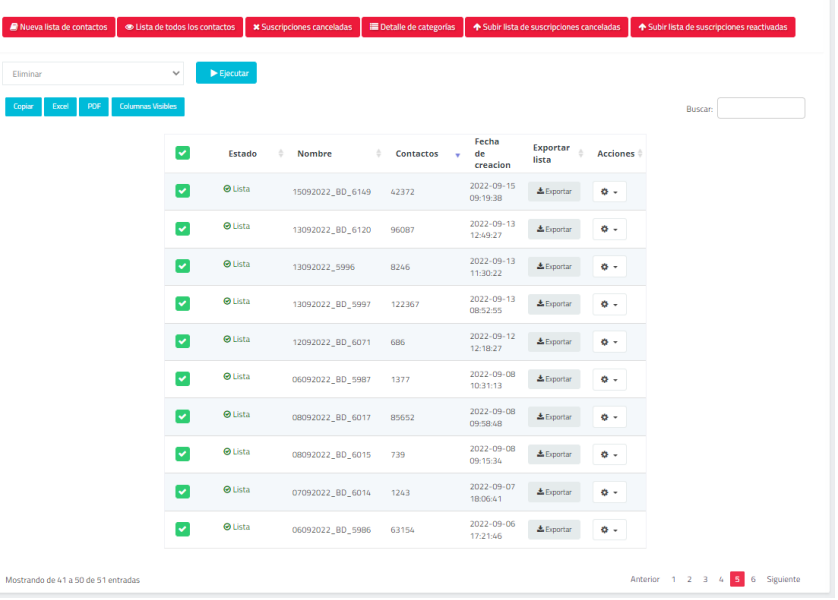Viewport: 838px width, 600px height.
Task: Run the action with Ejecutar button
Action: pos(226,73)
